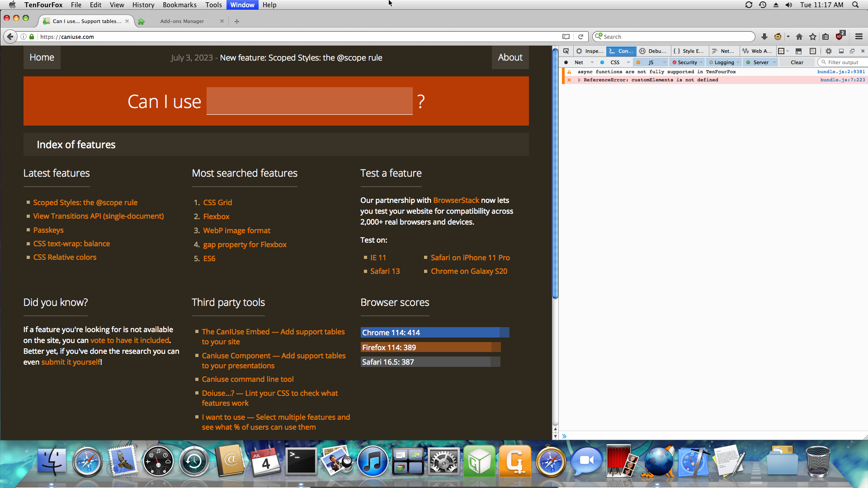Viewport: 868px width, 488px height.
Task: Open the CSS filter dropdown arrow
Action: [x=628, y=62]
